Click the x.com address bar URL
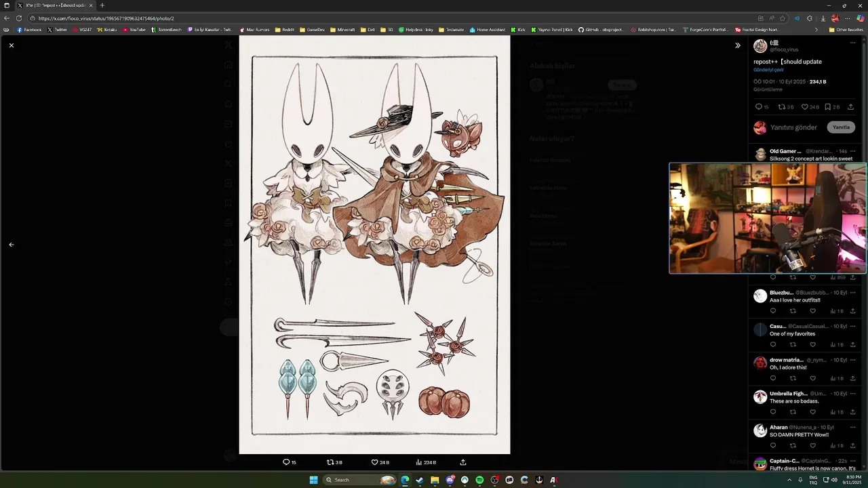Screen dimensions: 868x488 (x=106, y=18)
